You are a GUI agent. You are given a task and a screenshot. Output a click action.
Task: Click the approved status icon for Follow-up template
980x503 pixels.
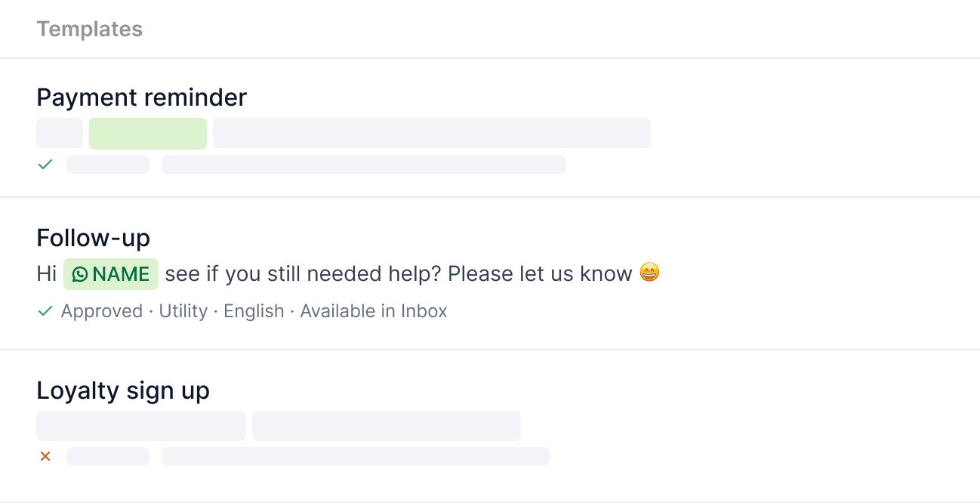(x=45, y=310)
